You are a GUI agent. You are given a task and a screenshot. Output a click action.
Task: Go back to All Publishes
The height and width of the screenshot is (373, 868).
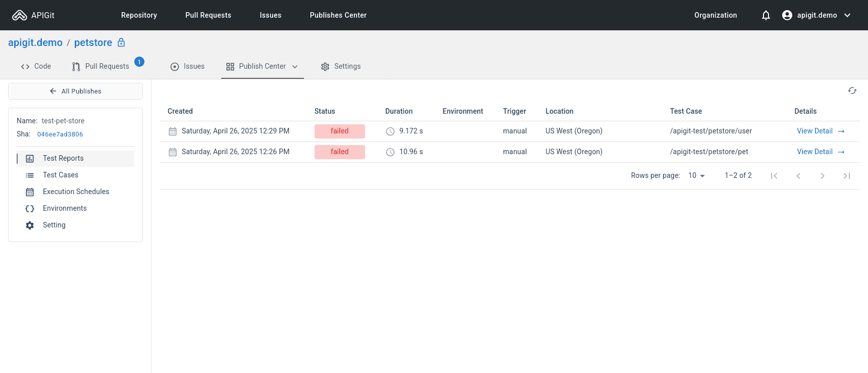coord(75,91)
